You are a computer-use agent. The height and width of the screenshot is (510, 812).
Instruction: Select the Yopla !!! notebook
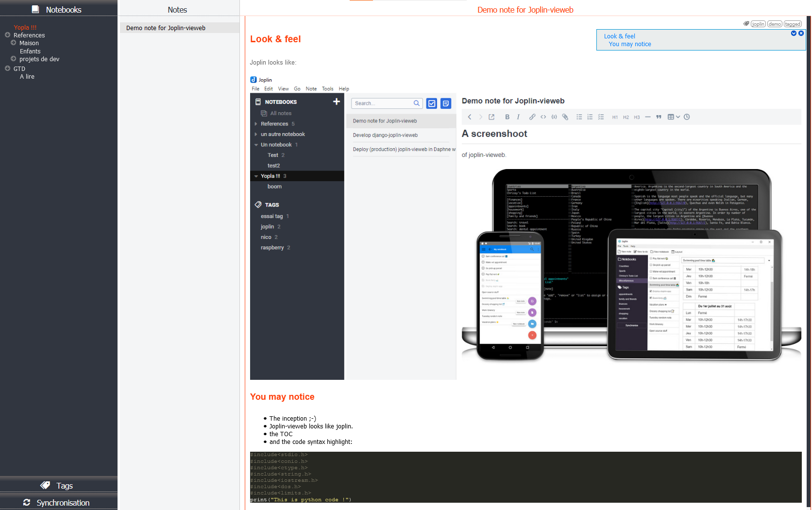25,27
